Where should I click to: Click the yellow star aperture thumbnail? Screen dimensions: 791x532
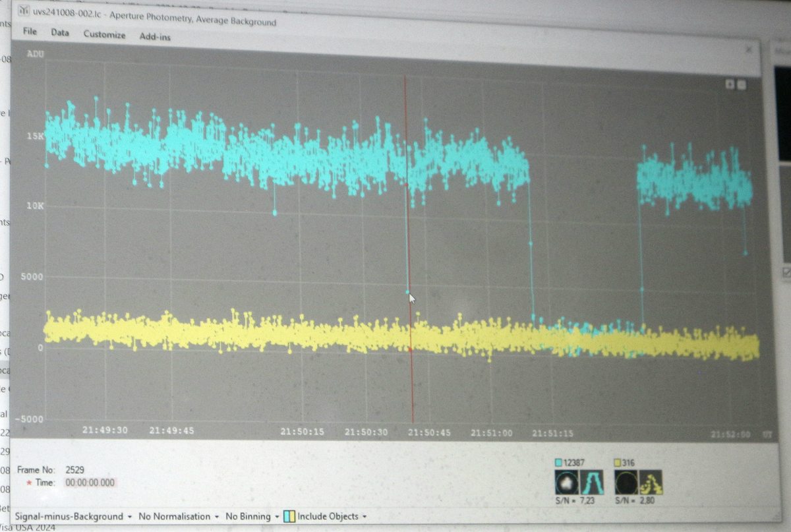coord(626,483)
